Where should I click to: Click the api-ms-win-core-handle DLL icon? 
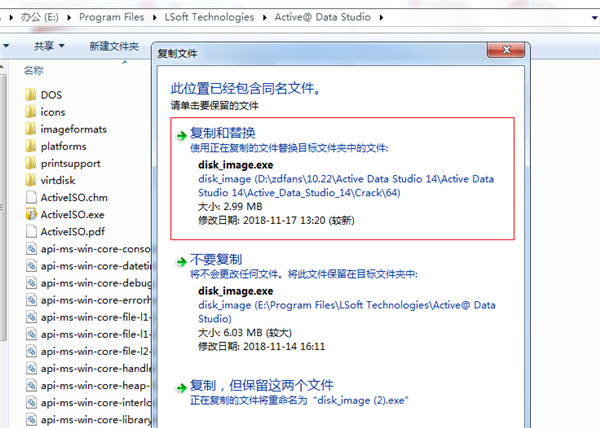click(31, 368)
